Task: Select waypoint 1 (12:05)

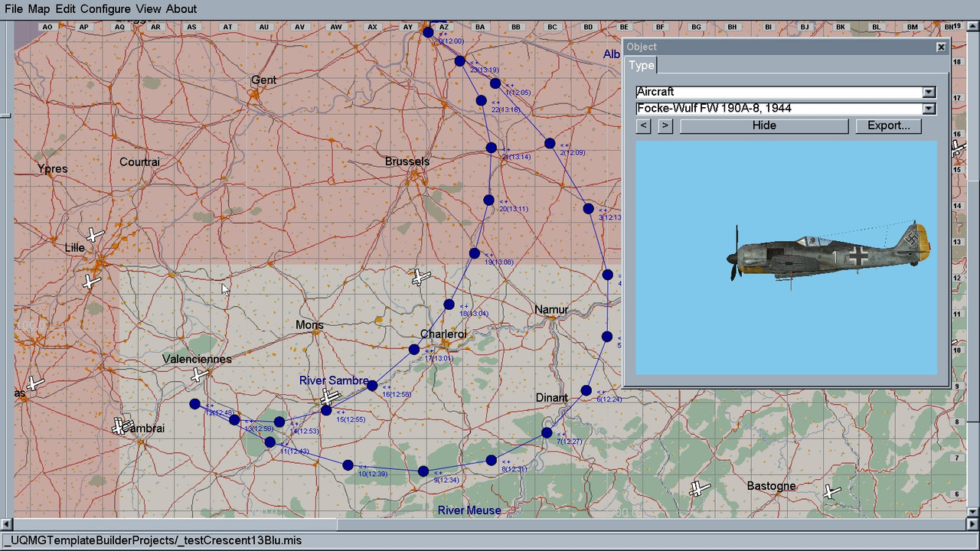Action: (495, 83)
